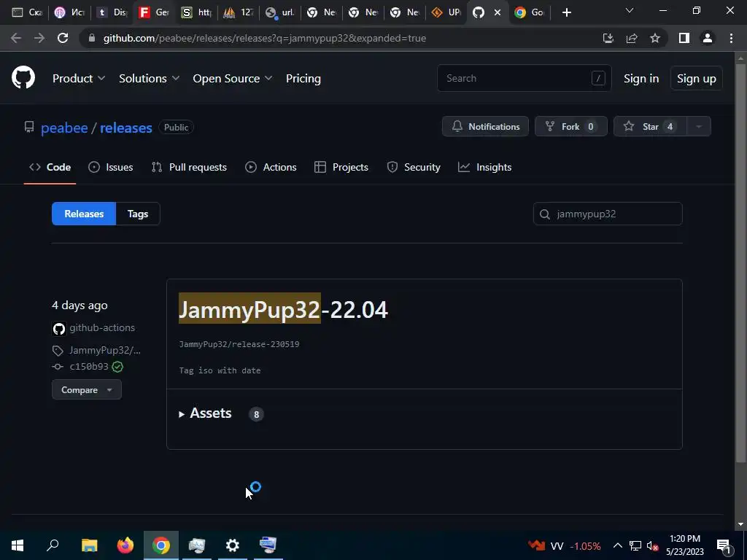Open the Windows Start menu
The height and width of the screenshot is (560, 747).
click(18, 545)
